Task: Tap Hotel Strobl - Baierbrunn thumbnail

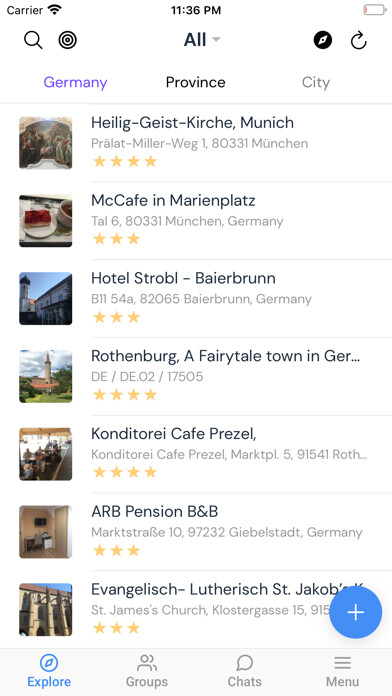Action: [x=45, y=298]
